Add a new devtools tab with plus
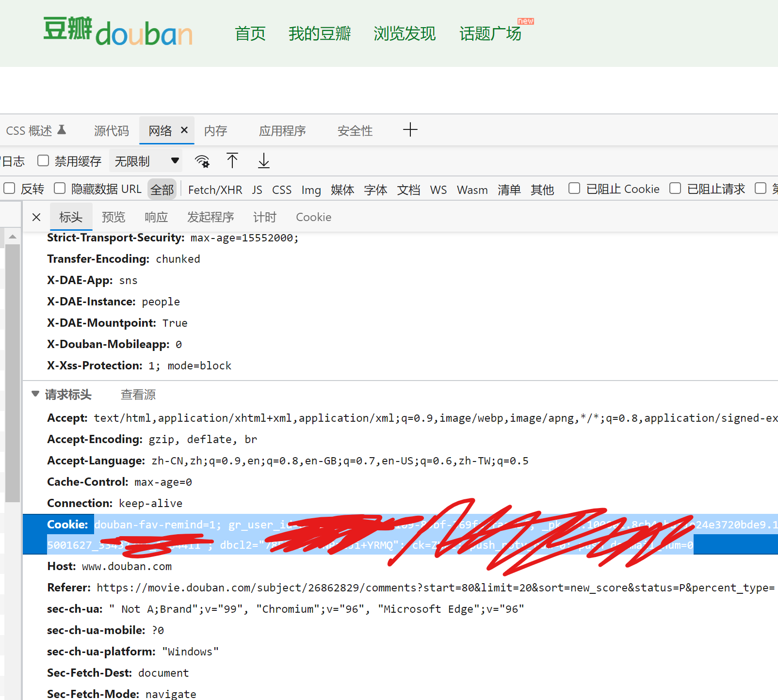Viewport: 778px width, 700px height. (410, 129)
